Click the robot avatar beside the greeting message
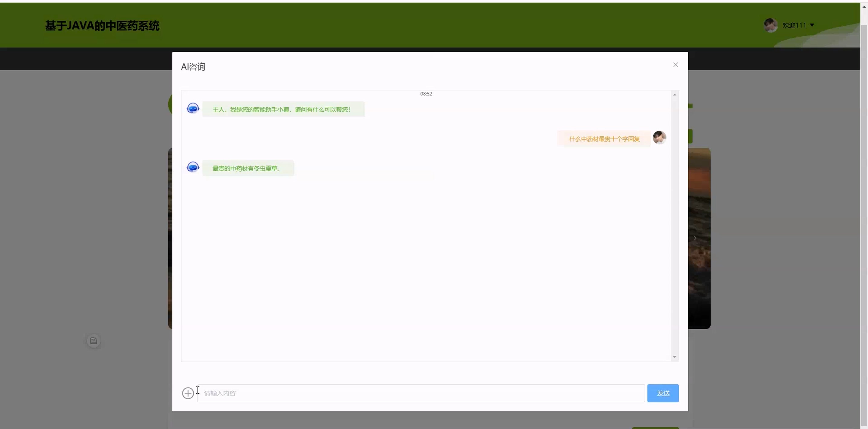This screenshot has width=868, height=429. pos(193,108)
